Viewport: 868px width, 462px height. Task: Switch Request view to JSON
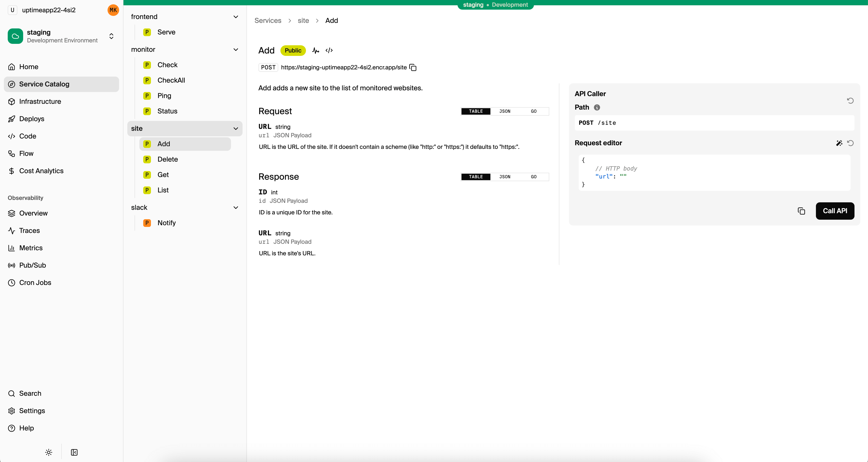coord(504,112)
